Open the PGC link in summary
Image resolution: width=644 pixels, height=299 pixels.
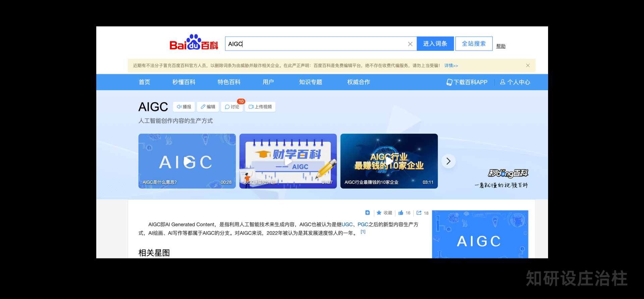pos(363,225)
